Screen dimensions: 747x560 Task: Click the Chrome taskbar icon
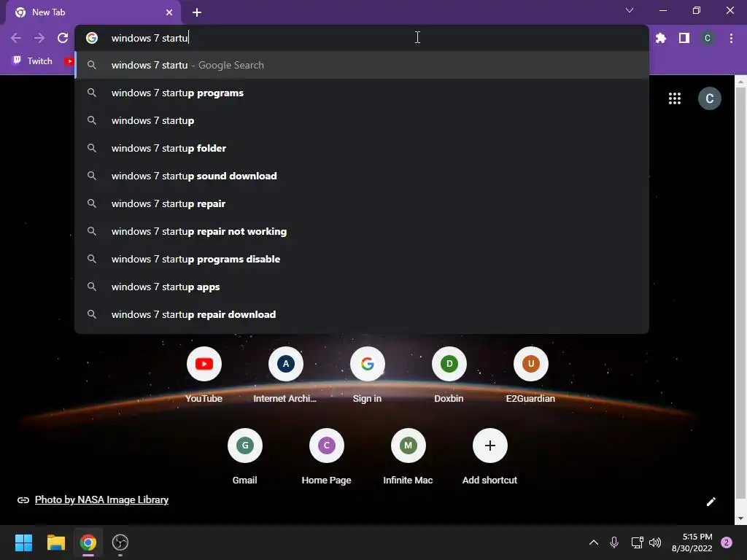click(x=88, y=542)
